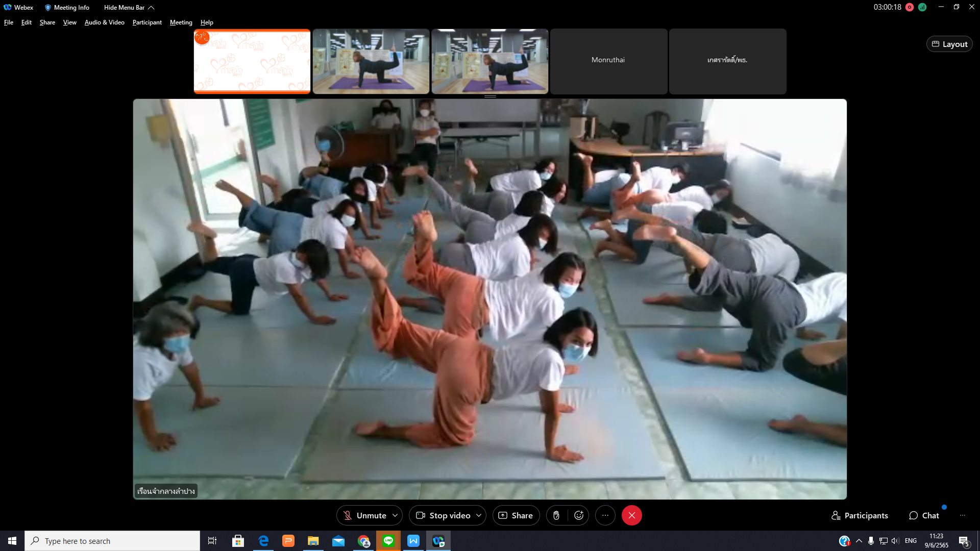980x551 pixels.
Task: Open the Audio & Video menu
Action: tap(104, 22)
